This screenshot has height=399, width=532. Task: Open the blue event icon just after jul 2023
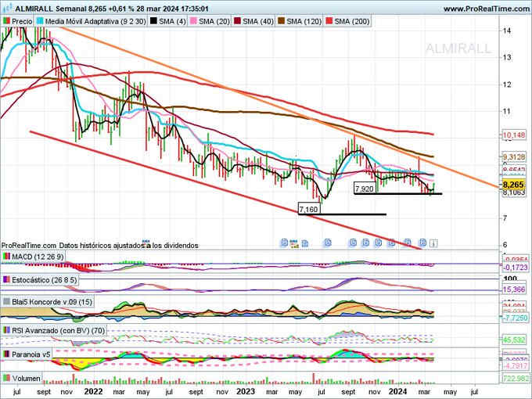point(328,243)
